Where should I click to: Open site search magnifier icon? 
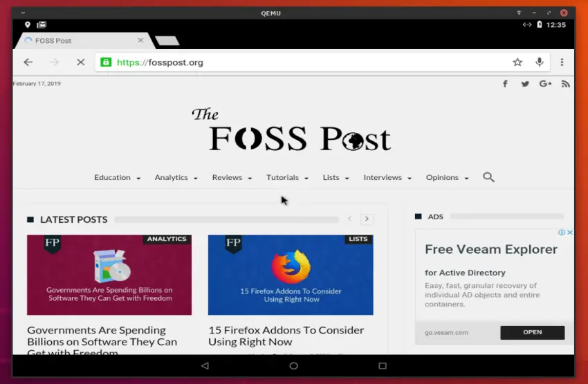[x=488, y=177]
